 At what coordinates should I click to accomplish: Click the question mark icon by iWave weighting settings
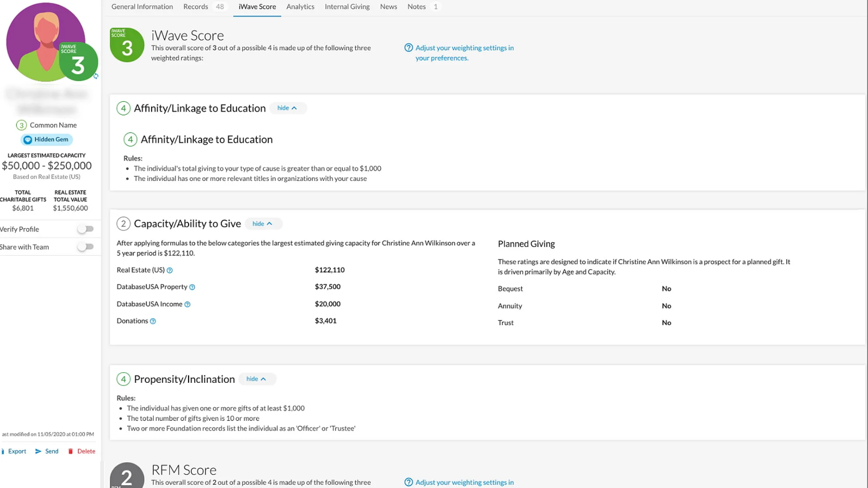[x=409, y=47]
